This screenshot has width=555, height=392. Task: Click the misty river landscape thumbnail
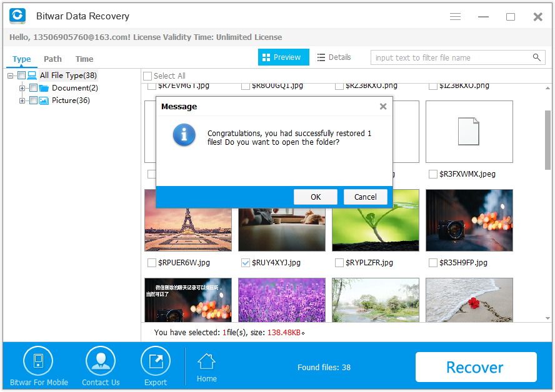tap(376, 300)
